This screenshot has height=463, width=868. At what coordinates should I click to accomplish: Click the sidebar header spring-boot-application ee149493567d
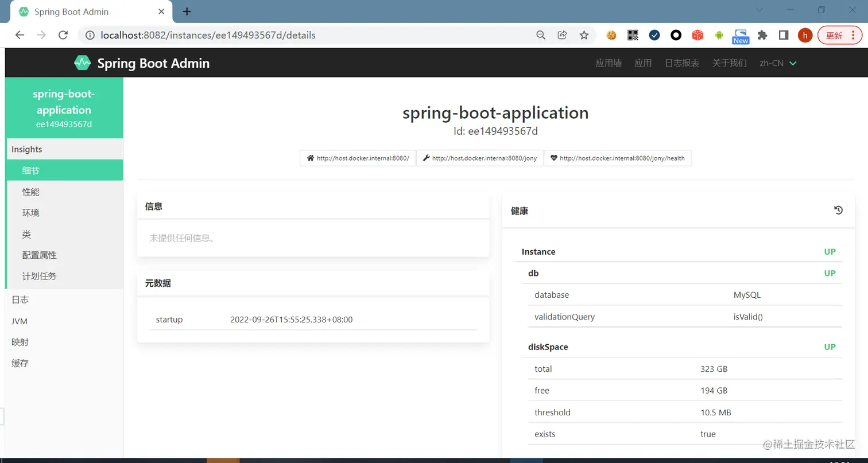pyautogui.click(x=64, y=108)
